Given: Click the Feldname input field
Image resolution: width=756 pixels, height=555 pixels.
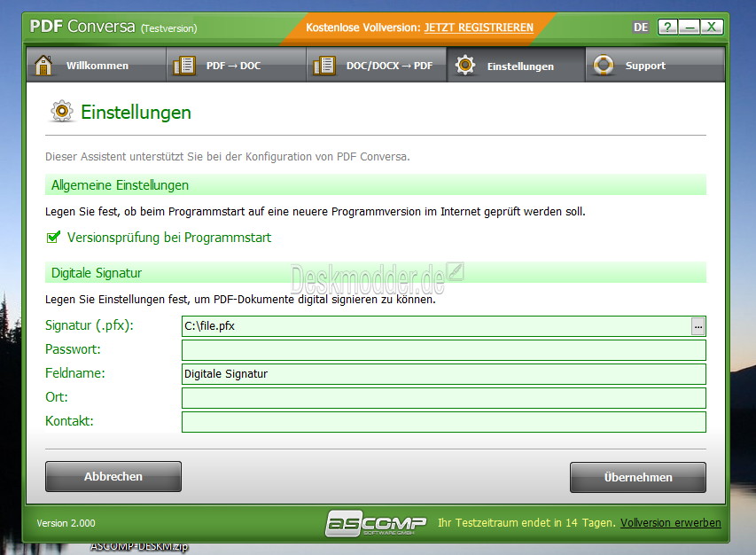Looking at the screenshot, I should click(443, 374).
